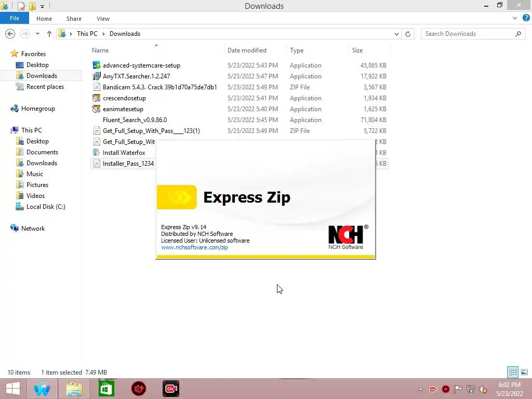Switch to the Home ribbon tab

click(44, 19)
